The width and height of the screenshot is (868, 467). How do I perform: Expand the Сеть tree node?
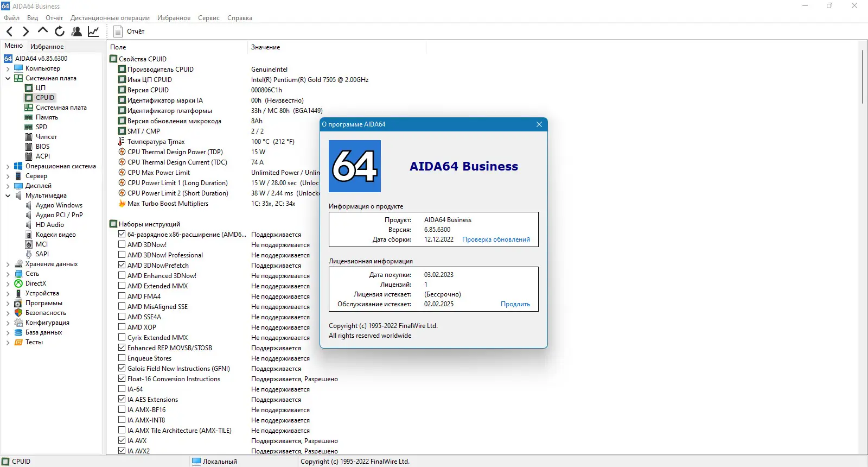point(8,274)
